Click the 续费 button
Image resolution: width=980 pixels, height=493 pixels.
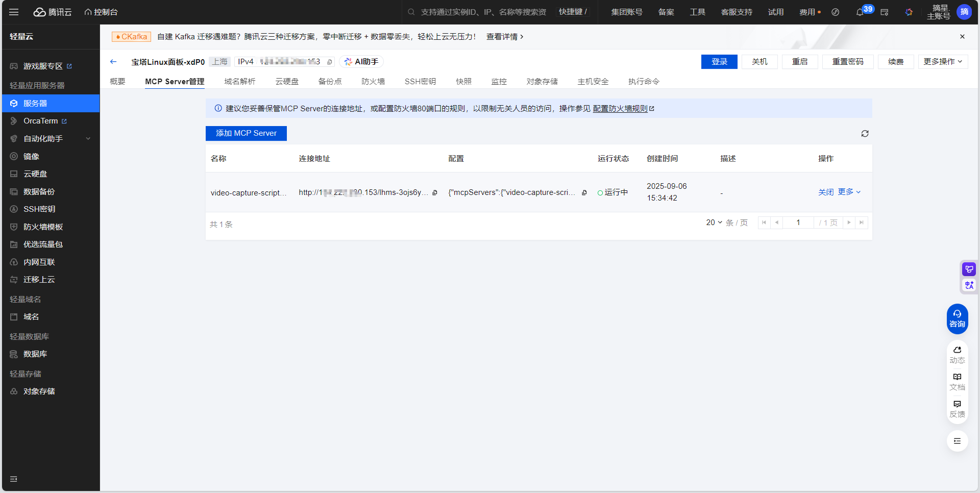(x=896, y=62)
